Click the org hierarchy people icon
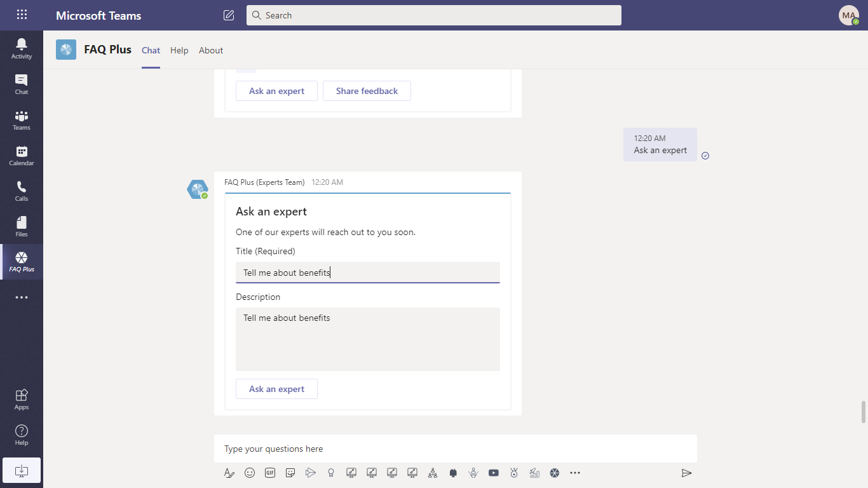Screen dimensions: 868x488 pos(433,473)
